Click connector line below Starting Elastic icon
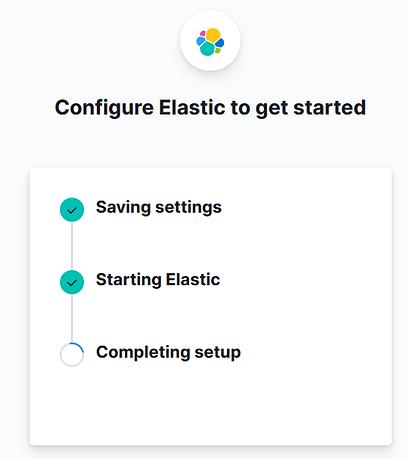The width and height of the screenshot is (408, 459). click(72, 319)
